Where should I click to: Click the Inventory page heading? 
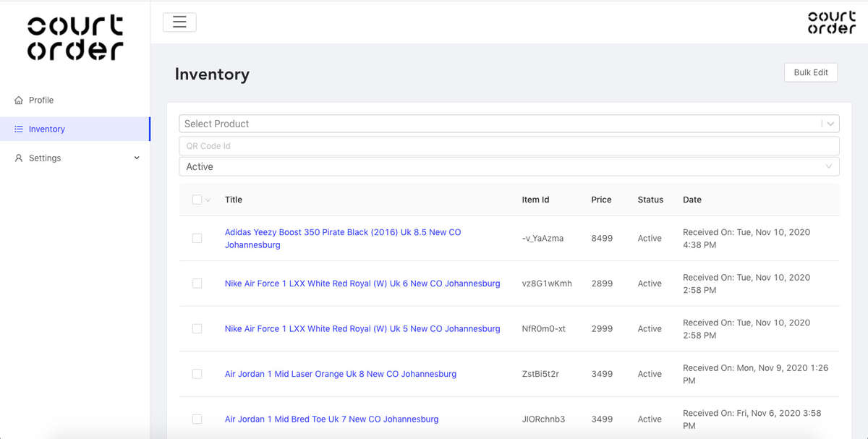tap(212, 74)
